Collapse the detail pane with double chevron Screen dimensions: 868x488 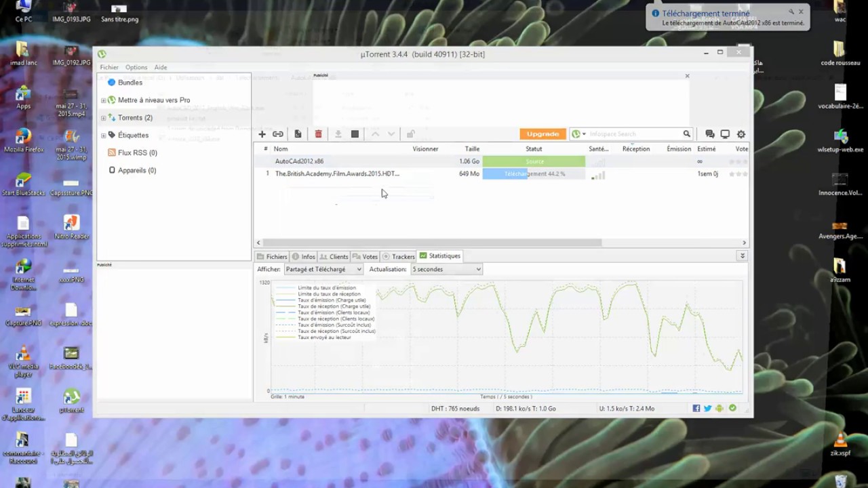[x=743, y=256]
